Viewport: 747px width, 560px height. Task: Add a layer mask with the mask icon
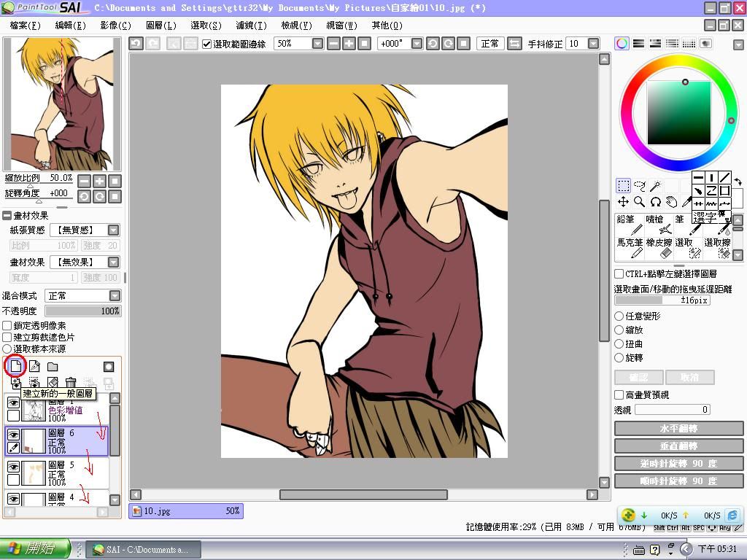point(109,366)
